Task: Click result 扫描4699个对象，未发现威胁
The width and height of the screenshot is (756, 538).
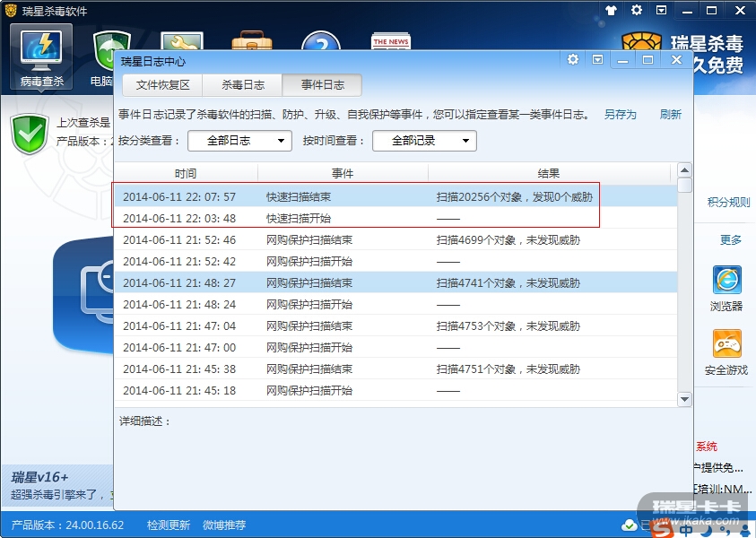Action: (508, 240)
